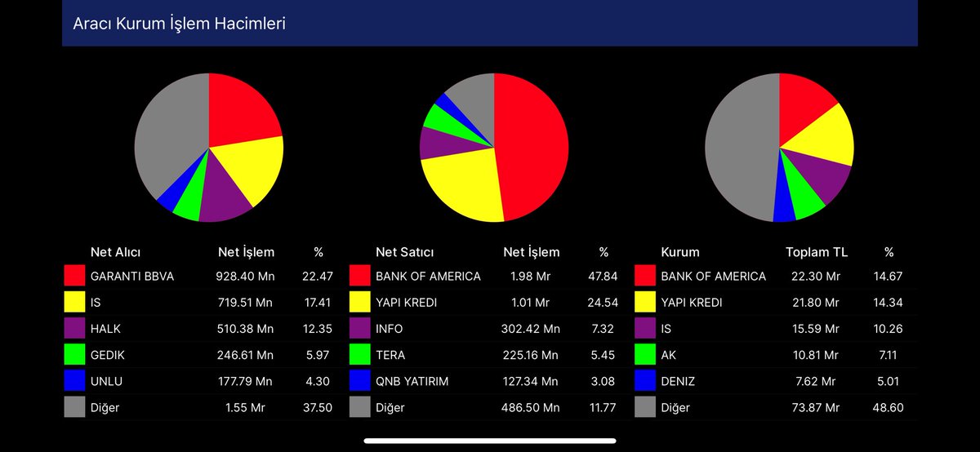Click the yellow swatch in the Net Alıcı IS row
The height and width of the screenshot is (452, 980).
tap(74, 302)
